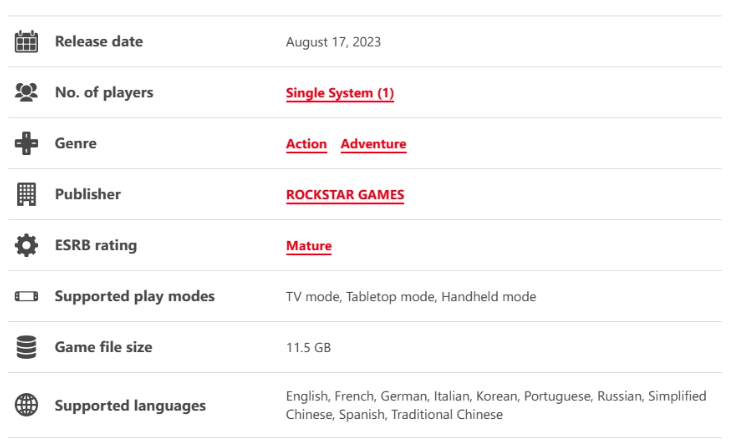Click the globe languages icon

click(26, 405)
